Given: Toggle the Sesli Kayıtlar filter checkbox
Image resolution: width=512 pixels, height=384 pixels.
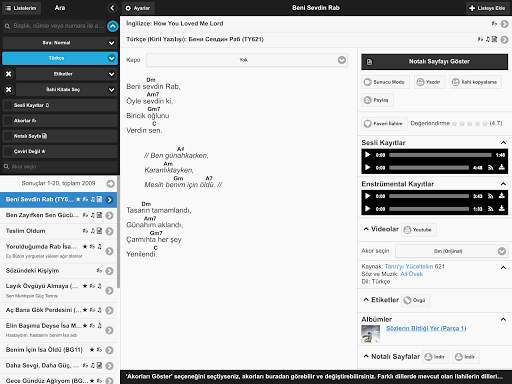Looking at the screenshot, I should 60,105.
